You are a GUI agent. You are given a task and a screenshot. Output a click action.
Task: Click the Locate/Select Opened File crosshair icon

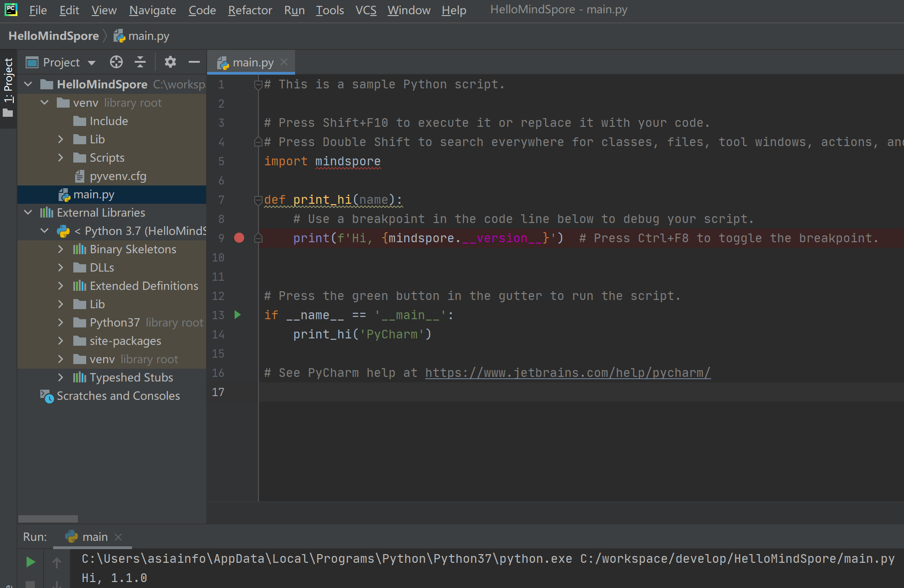[x=116, y=62]
